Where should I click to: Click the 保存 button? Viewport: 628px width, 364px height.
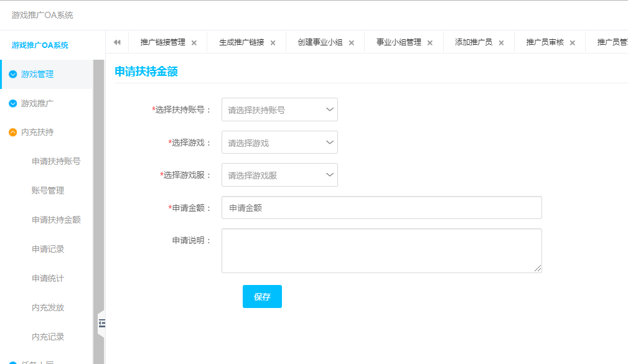pyautogui.click(x=262, y=297)
